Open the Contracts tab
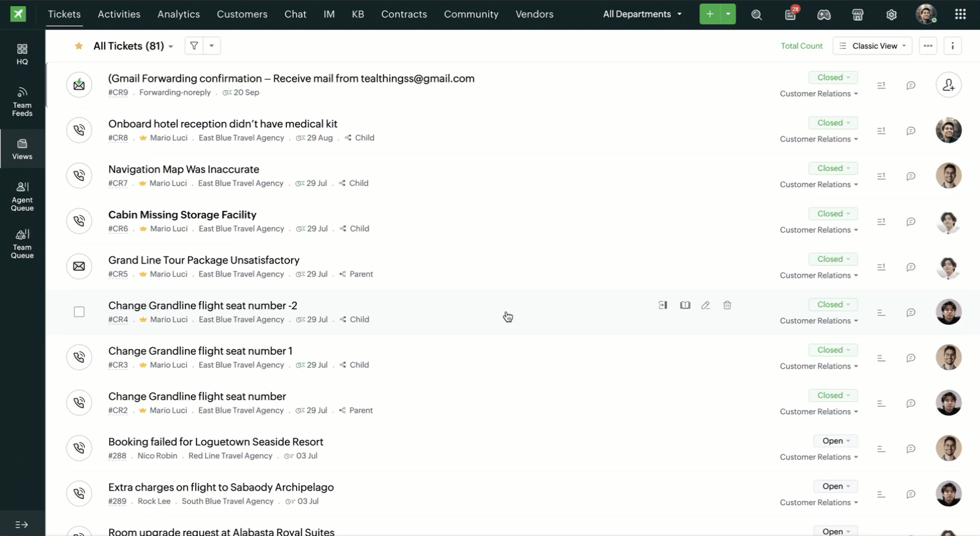The height and width of the screenshot is (536, 980). (404, 14)
